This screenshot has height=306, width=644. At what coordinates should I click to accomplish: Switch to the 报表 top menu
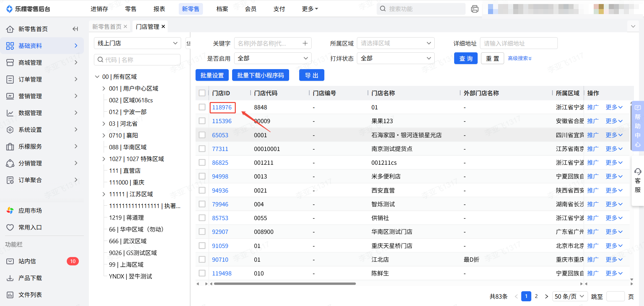click(159, 9)
